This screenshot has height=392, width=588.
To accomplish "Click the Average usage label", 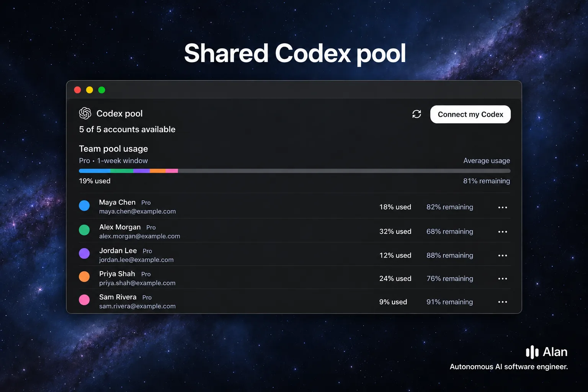I will pyautogui.click(x=487, y=161).
